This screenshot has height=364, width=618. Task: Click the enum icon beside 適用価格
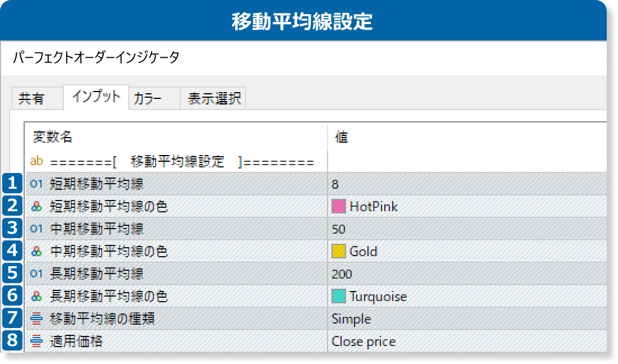click(x=37, y=341)
